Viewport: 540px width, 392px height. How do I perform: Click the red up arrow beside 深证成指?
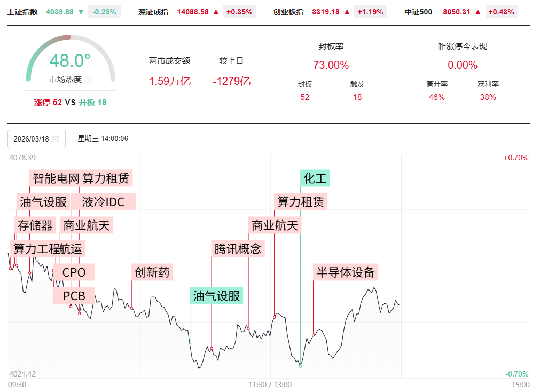[x=216, y=12]
